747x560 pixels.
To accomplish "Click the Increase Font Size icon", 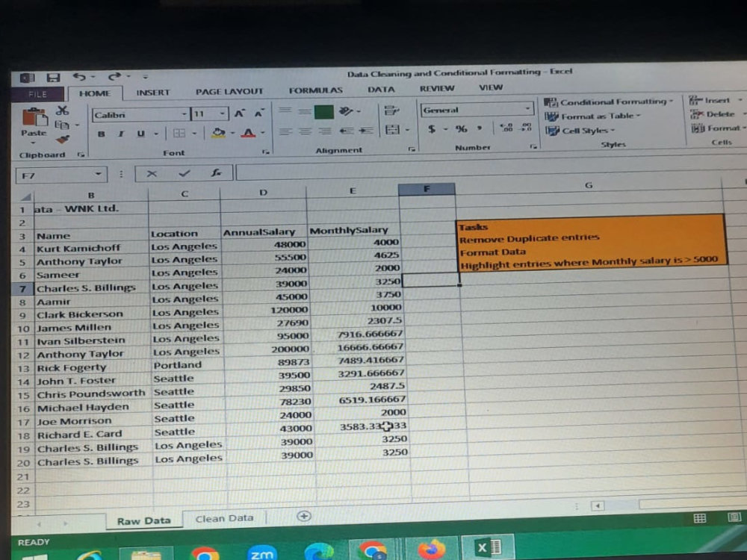I will coord(239,113).
